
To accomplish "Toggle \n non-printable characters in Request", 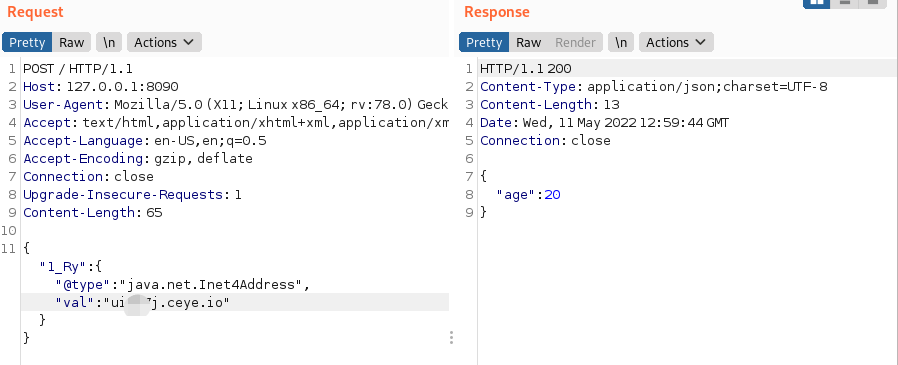I will click(x=109, y=42).
